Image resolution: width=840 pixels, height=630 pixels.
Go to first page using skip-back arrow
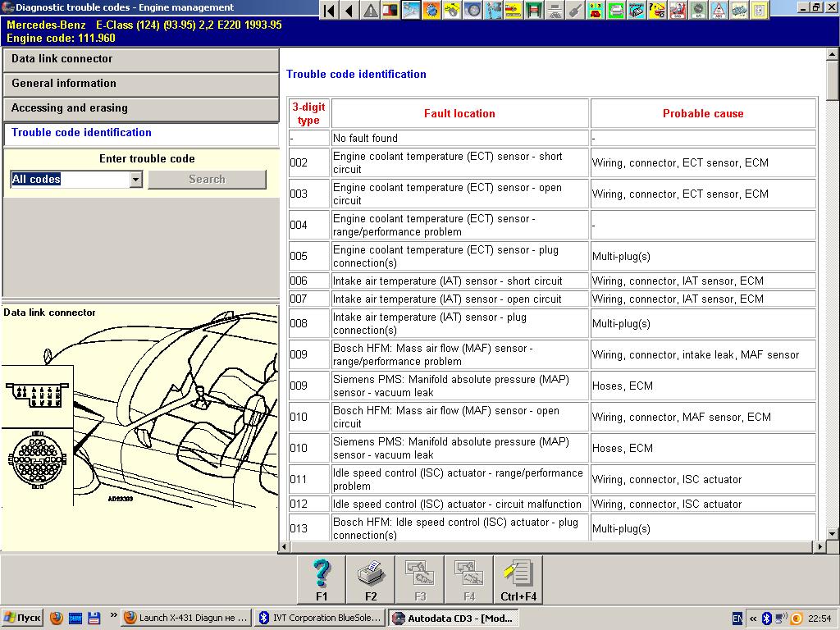[x=329, y=11]
